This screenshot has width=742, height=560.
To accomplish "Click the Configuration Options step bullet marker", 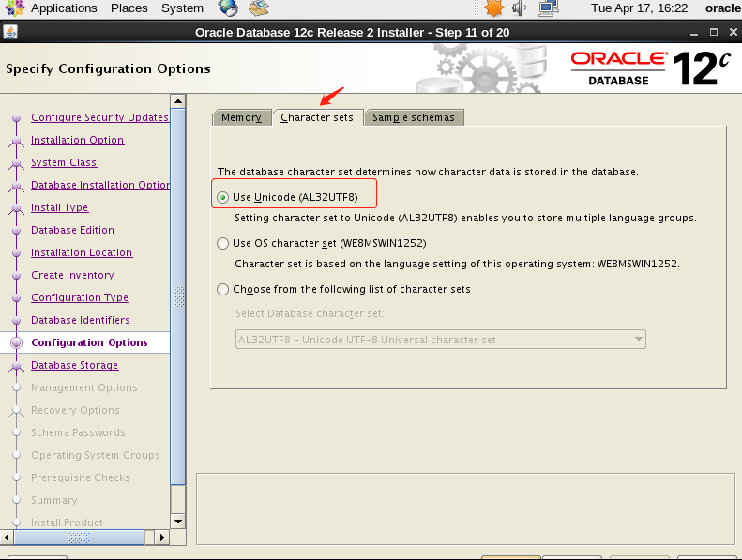I will pos(17,342).
